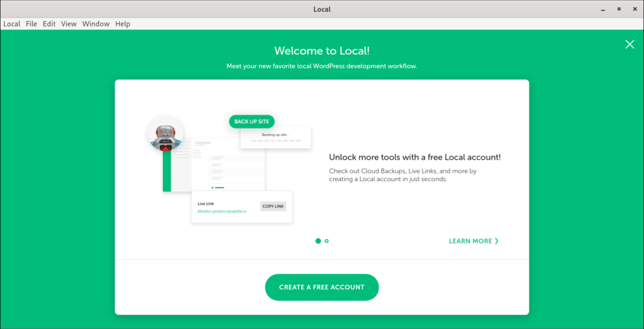Click the Unlock more tools heading text
644x329 pixels.
(x=415, y=157)
